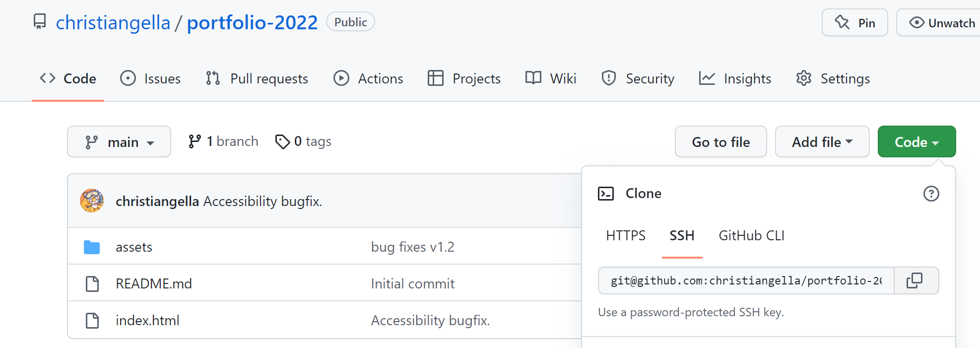Image resolution: width=980 pixels, height=348 pixels.
Task: Click the repository icon beside christiangella
Action: (40, 22)
